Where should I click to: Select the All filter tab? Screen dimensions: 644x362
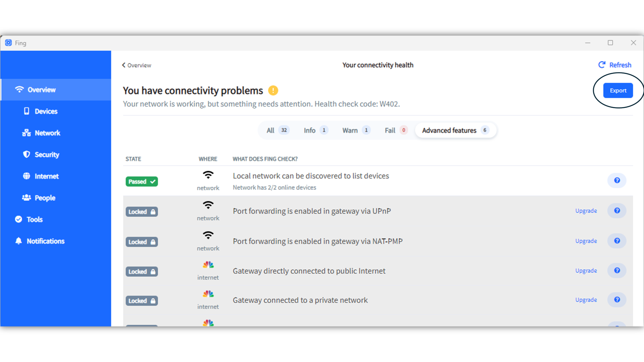[277, 130]
